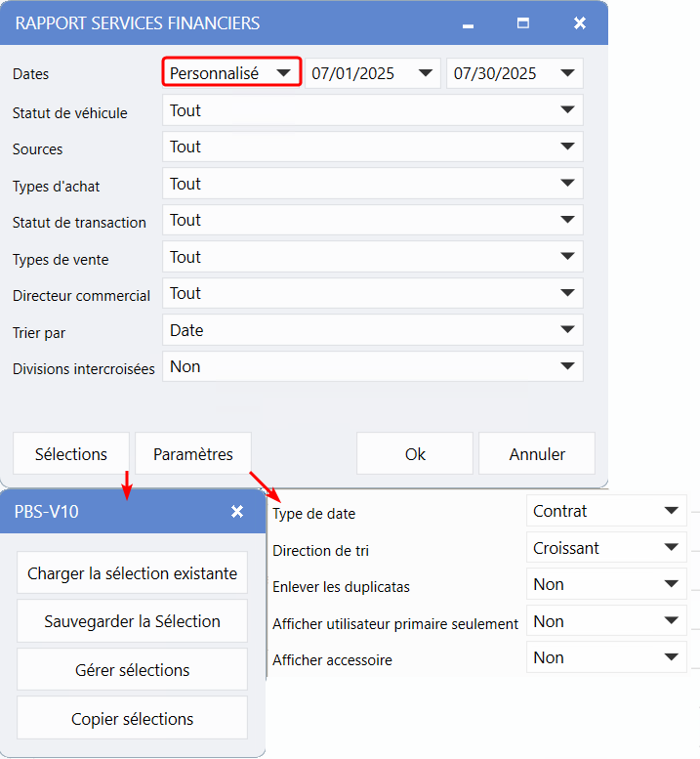Choose Sauvegarder la Sélection
The image size is (700, 759).
132,621
